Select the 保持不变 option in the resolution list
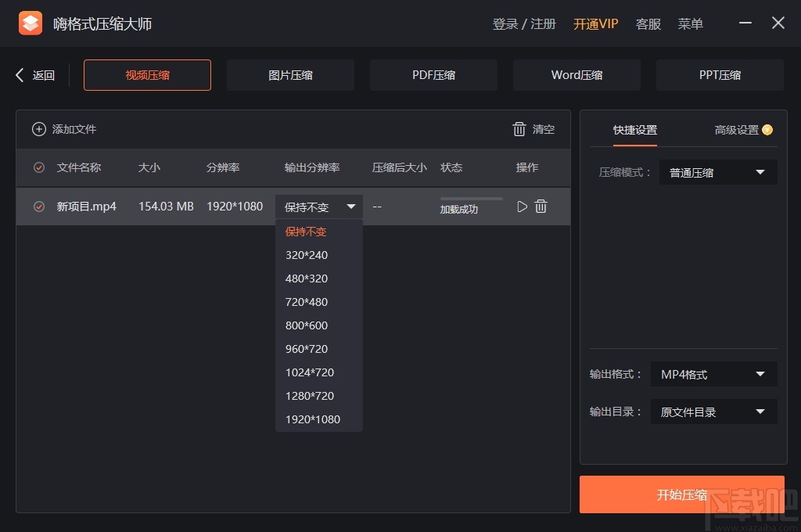The image size is (801, 532). [306, 232]
